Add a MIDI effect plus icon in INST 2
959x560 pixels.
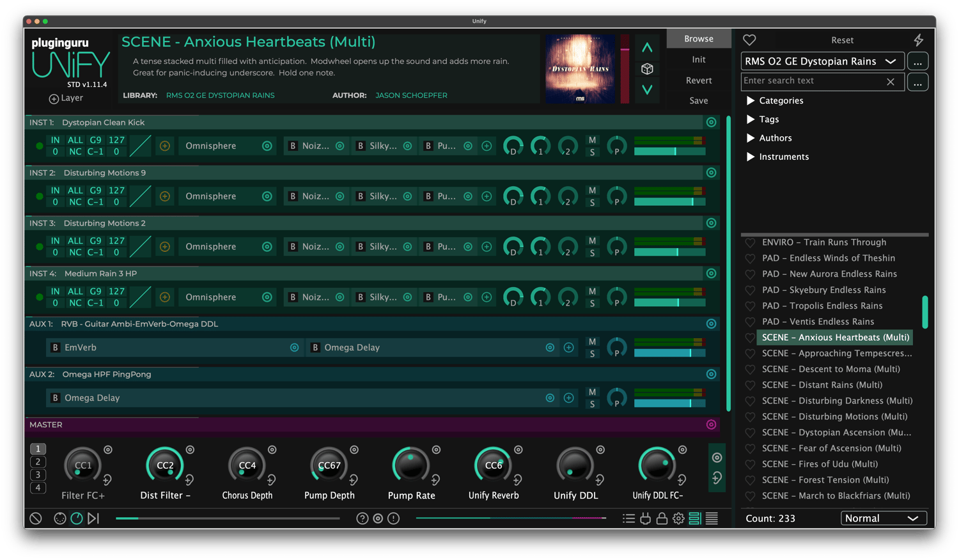tap(165, 196)
